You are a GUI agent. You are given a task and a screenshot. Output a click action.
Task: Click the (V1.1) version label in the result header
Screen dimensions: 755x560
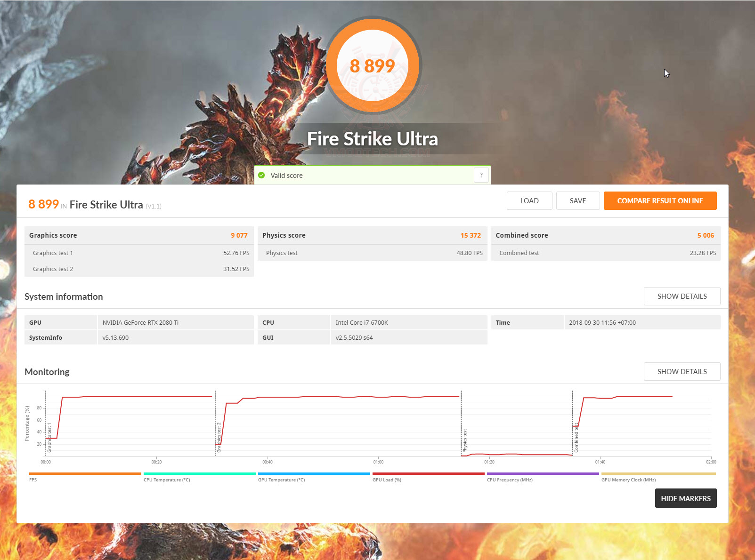tap(154, 206)
